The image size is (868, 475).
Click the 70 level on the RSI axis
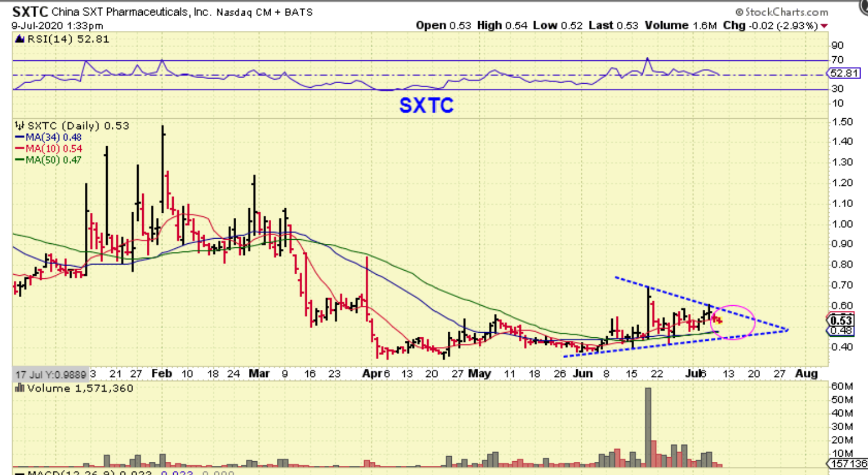coord(837,60)
